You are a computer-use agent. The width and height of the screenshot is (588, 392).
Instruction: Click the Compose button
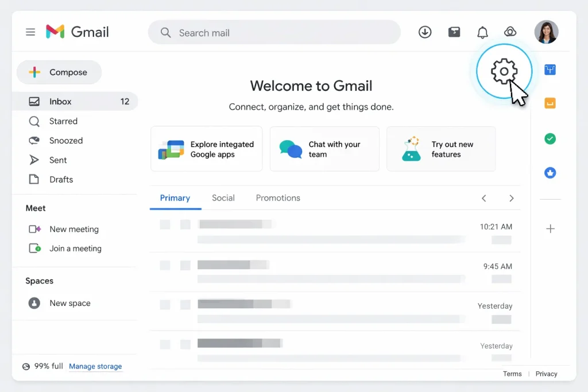tap(59, 72)
